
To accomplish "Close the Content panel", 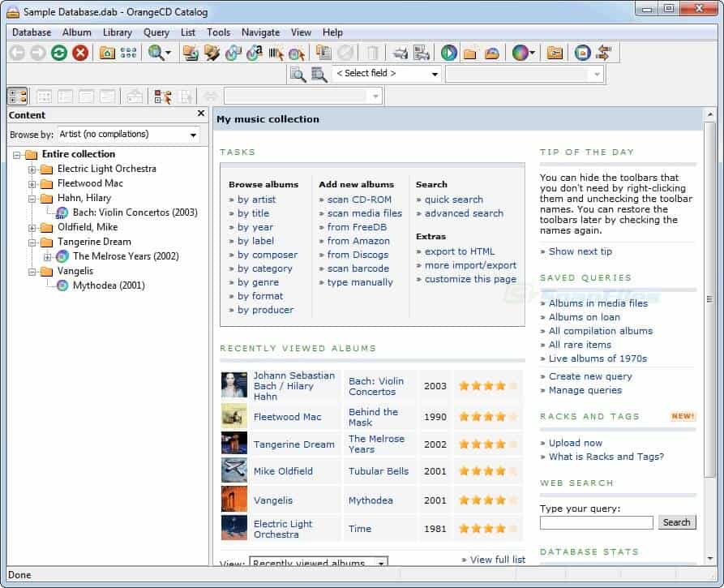I will click(x=201, y=114).
